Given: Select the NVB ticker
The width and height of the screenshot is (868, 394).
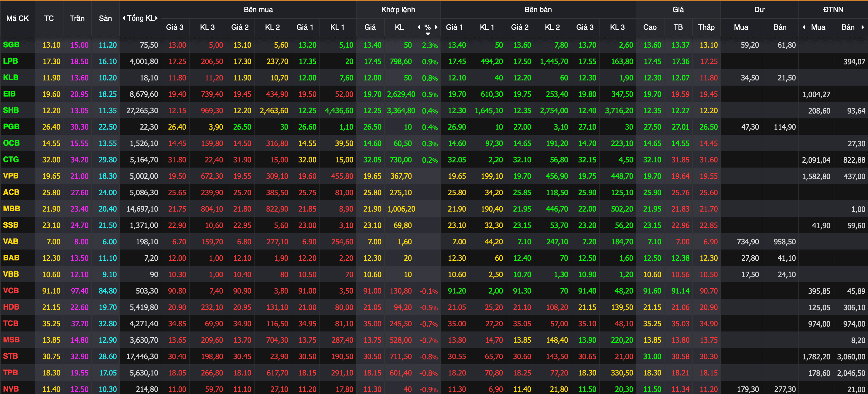Looking at the screenshot, I should tap(11, 389).
